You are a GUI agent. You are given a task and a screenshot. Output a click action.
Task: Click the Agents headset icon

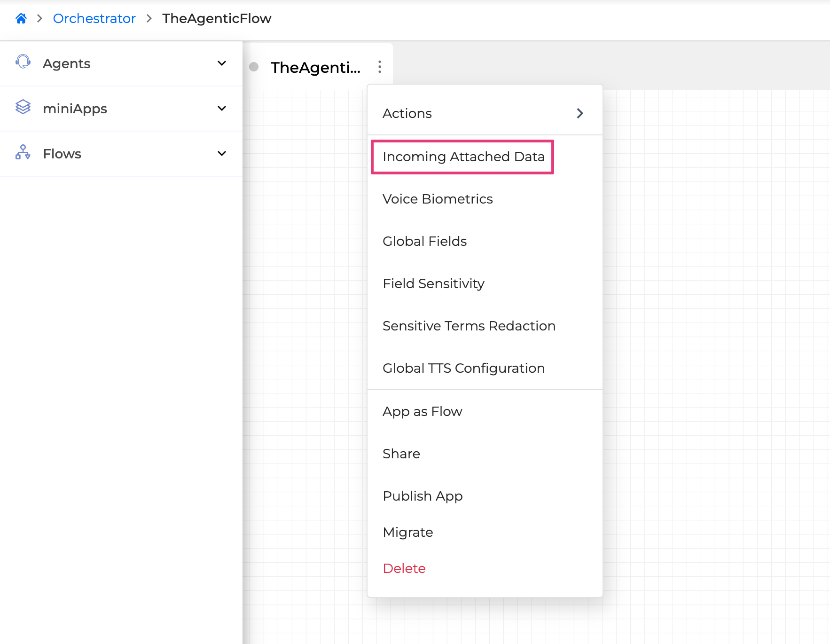pos(23,62)
